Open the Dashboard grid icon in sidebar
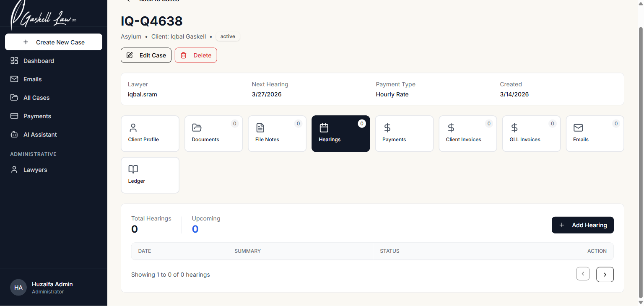Viewport: 644px width, 306px height. 14,61
